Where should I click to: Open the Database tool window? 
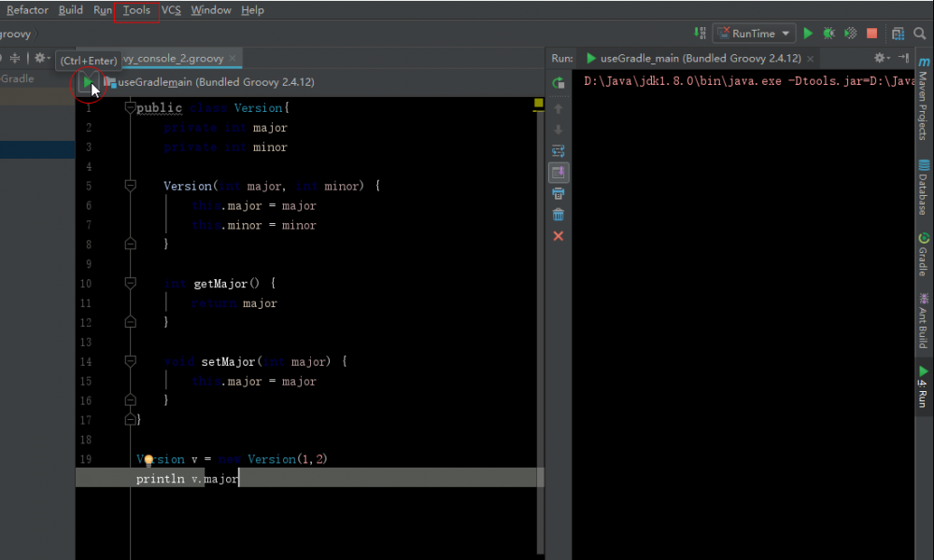[x=923, y=189]
